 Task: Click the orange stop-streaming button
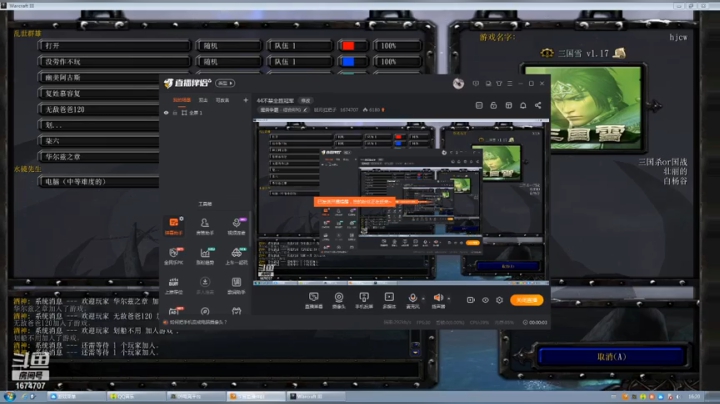tap(527, 300)
